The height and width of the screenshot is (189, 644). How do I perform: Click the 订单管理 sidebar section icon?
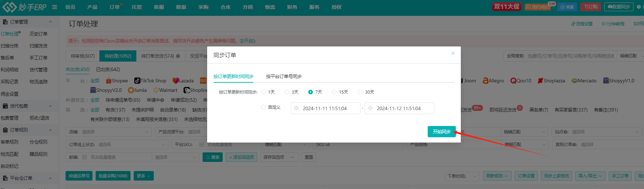(x=5, y=22)
